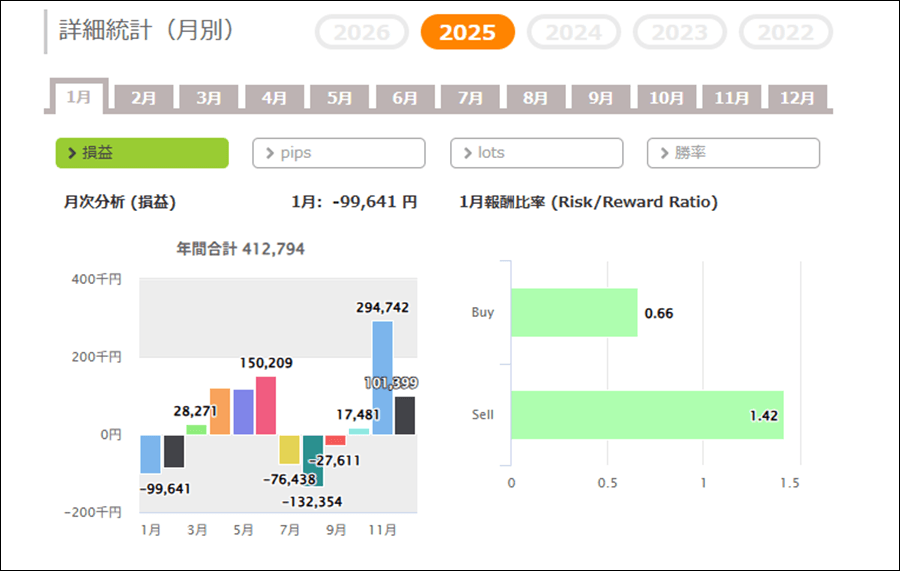900x571 pixels.
Task: Click the highlighted 2025 year button
Action: (467, 32)
